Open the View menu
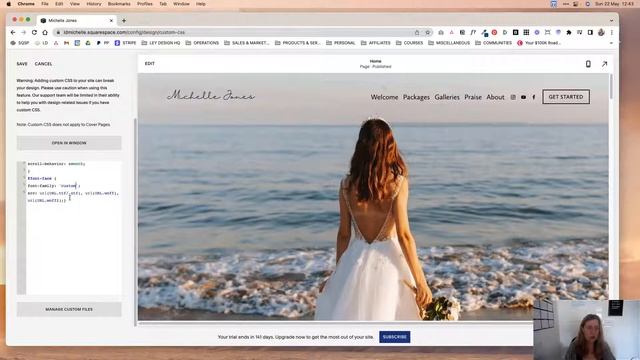Screen dimensions: 640x360 click(x=75, y=4)
